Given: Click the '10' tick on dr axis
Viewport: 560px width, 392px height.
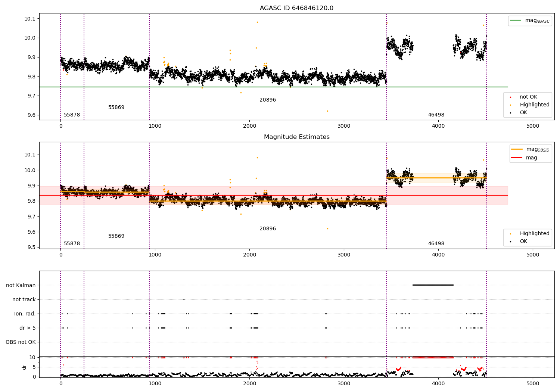Looking at the screenshot, I should 32,357.
